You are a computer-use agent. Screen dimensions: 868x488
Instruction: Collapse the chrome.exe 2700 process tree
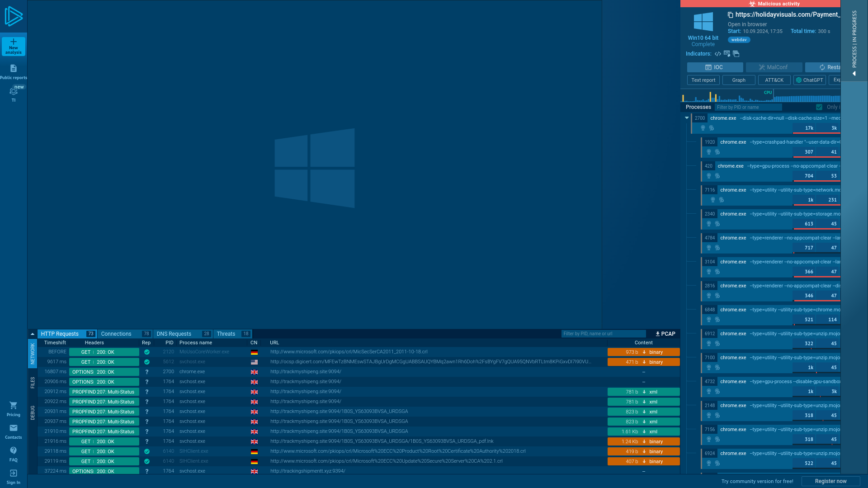687,118
